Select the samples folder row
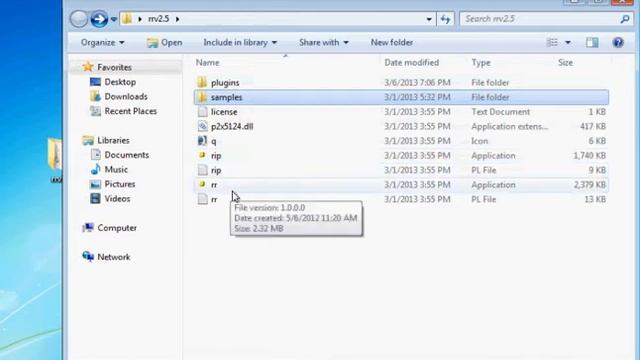Image resolution: width=640 pixels, height=360 pixels. [401, 97]
